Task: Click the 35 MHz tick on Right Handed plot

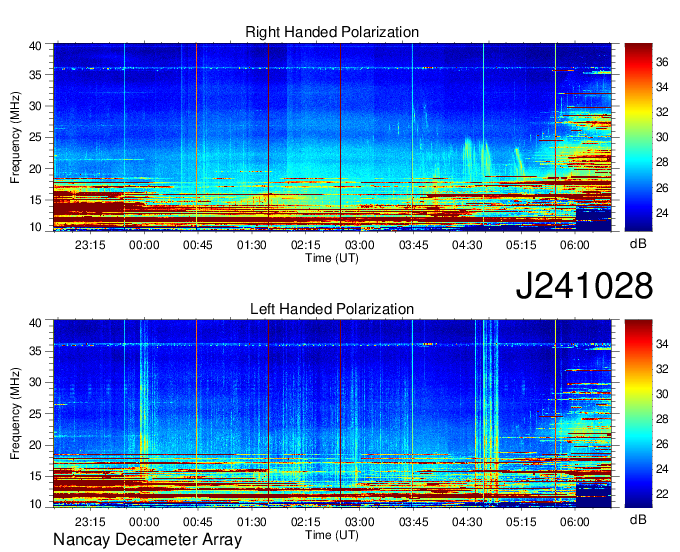Action: click(35, 75)
